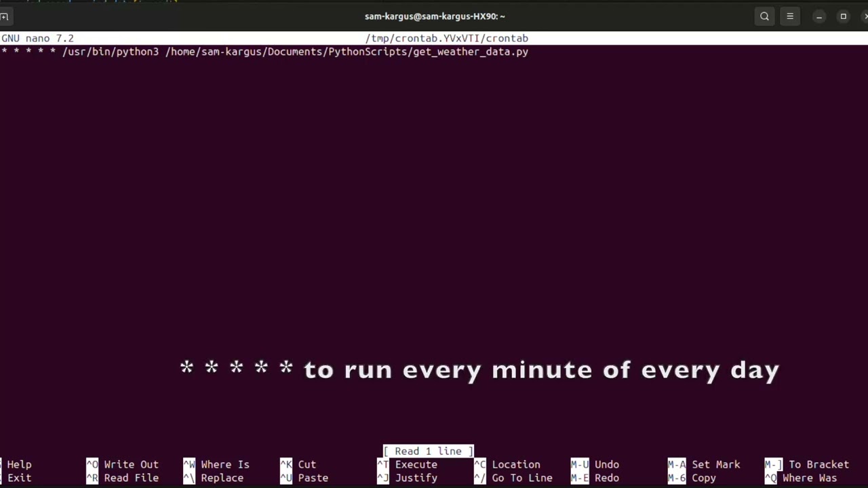Click the Redo shortcut label
Image resolution: width=868 pixels, height=488 pixels.
click(x=606, y=478)
